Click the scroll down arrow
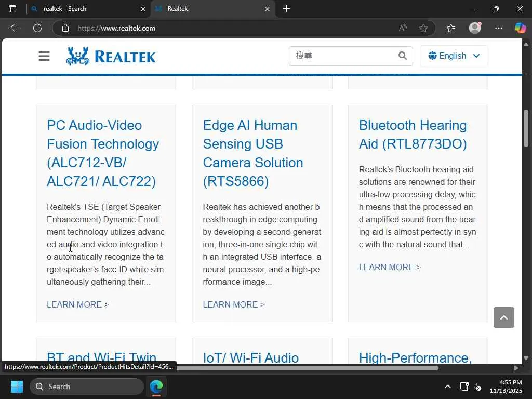The height and width of the screenshot is (399, 532). (526, 358)
